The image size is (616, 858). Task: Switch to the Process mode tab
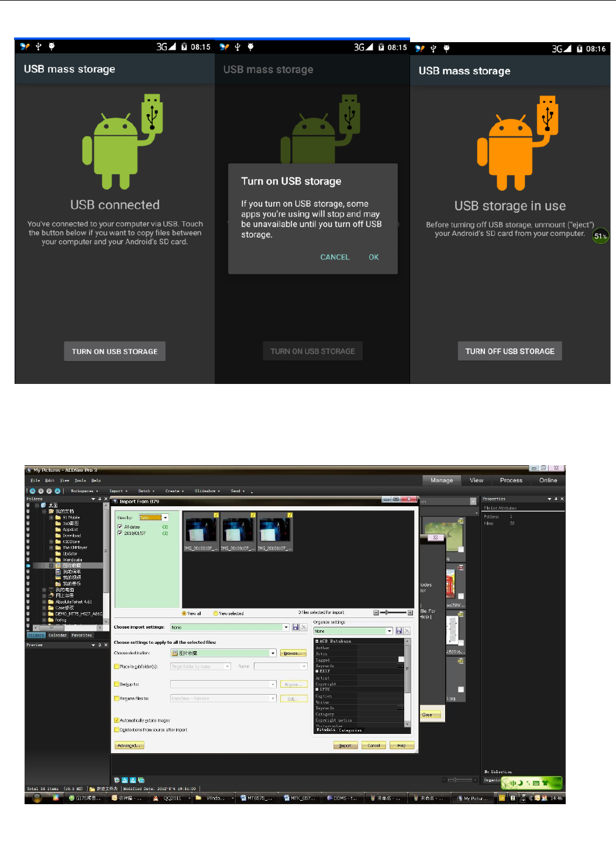511,481
